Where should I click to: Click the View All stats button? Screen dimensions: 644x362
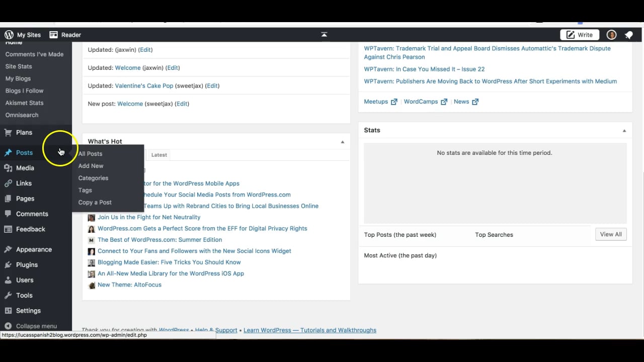[611, 234]
